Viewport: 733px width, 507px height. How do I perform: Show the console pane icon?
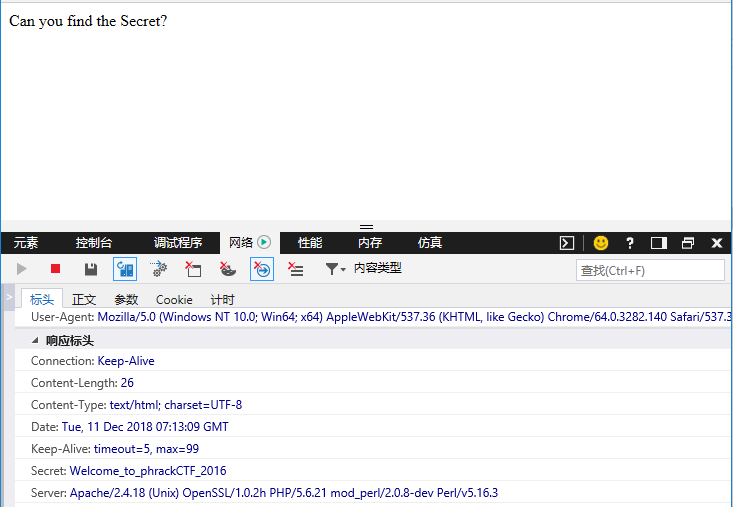coord(567,243)
